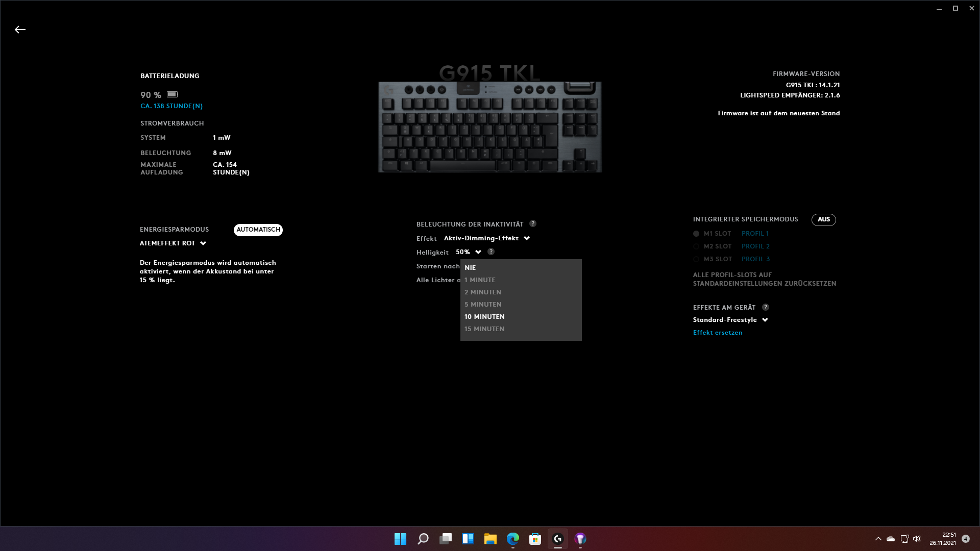980x551 pixels.
Task: Open the Aktiv-Dimming-Effekt dropdown
Action: [486, 238]
